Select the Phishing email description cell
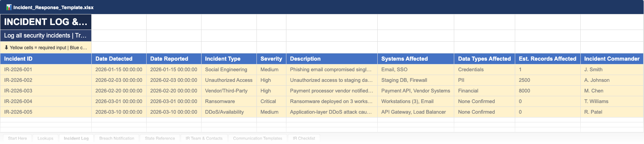 332,70
